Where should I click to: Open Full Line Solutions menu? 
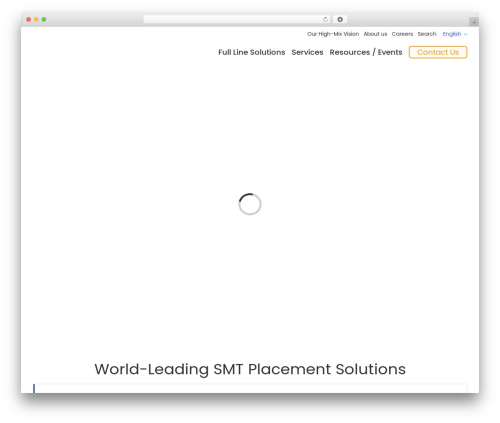[252, 52]
